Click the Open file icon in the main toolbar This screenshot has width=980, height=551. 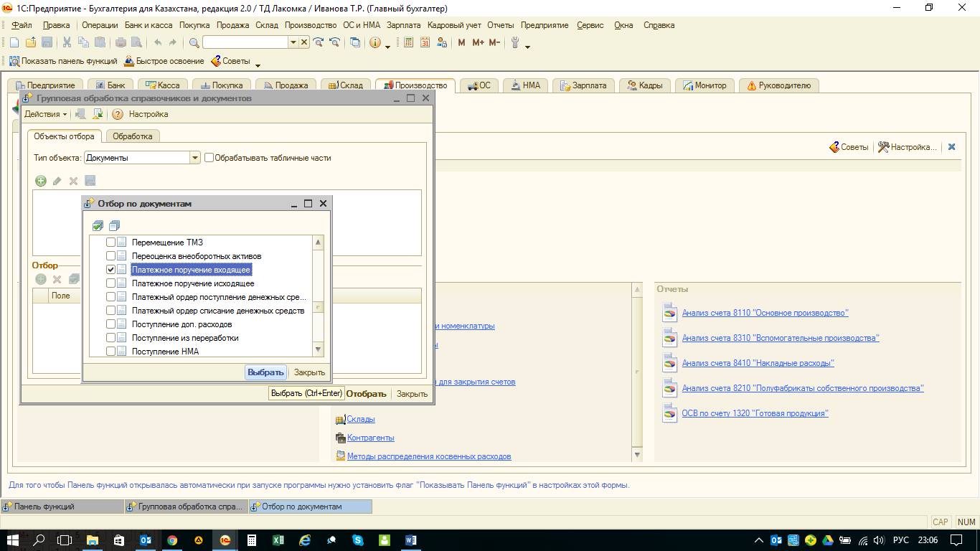31,42
